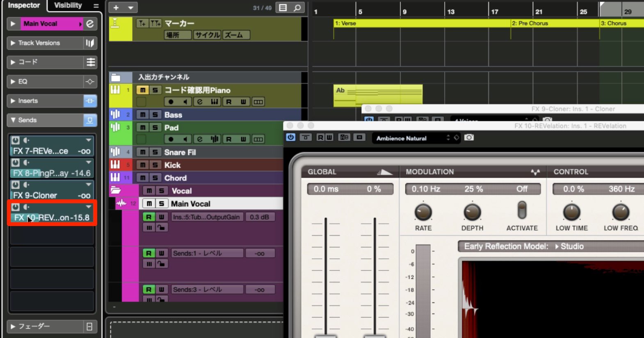This screenshot has height=338, width=644.
Task: Open the track search magnifier icon
Action: tap(297, 7)
